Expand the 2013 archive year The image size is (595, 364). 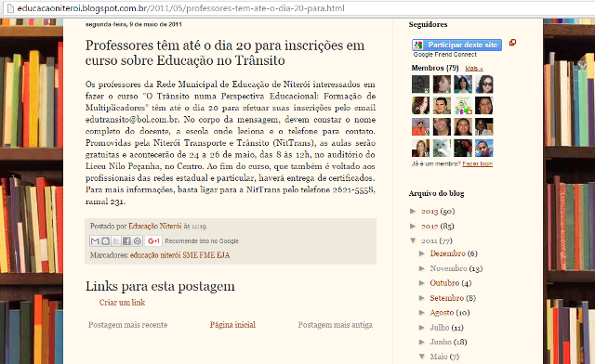tap(413, 211)
